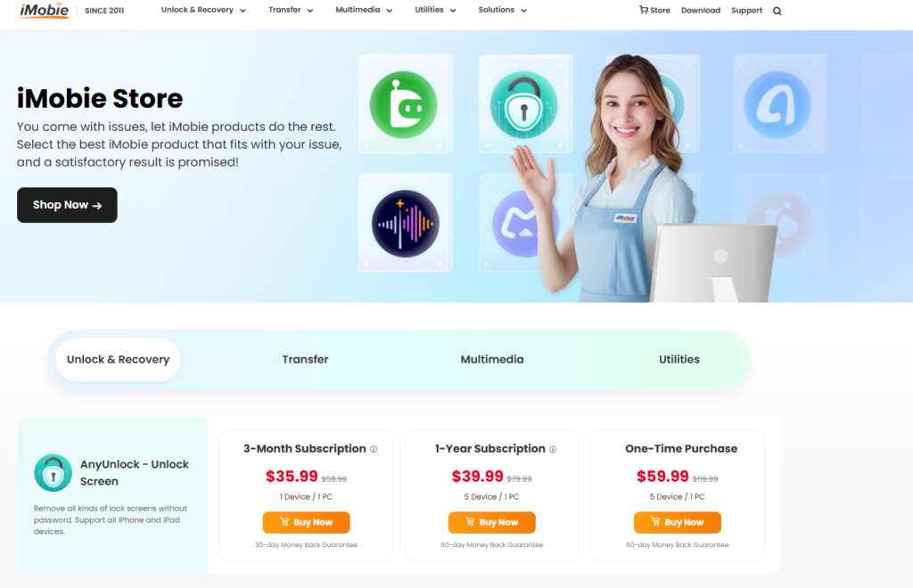Open the Store cart link
This screenshot has height=588, width=913.
654,11
